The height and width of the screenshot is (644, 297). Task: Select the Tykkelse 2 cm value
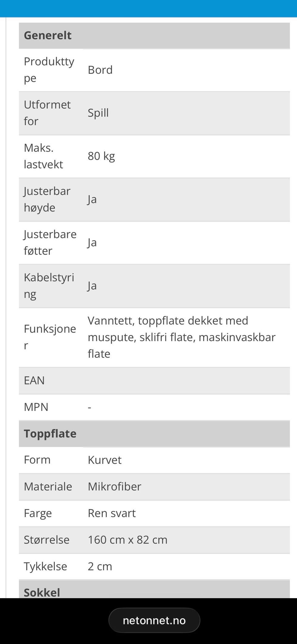click(x=100, y=566)
